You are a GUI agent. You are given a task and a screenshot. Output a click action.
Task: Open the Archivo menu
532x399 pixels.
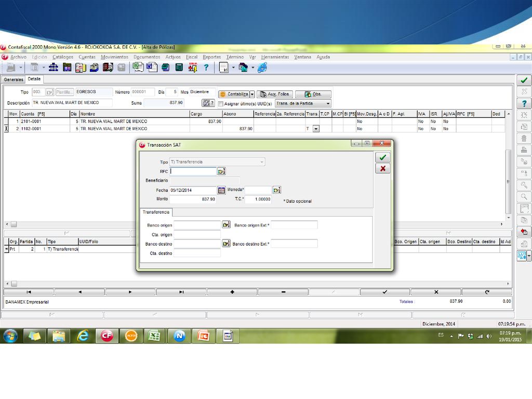pos(18,57)
